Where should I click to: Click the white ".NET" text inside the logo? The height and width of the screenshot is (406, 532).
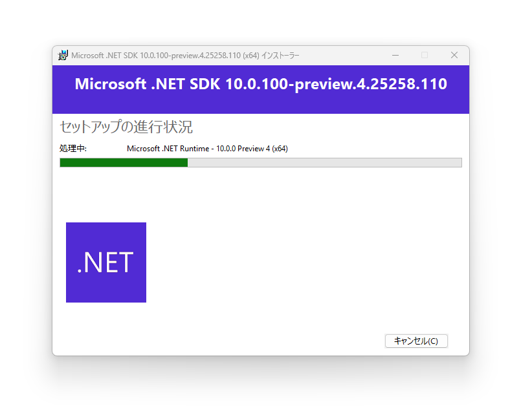click(x=104, y=261)
